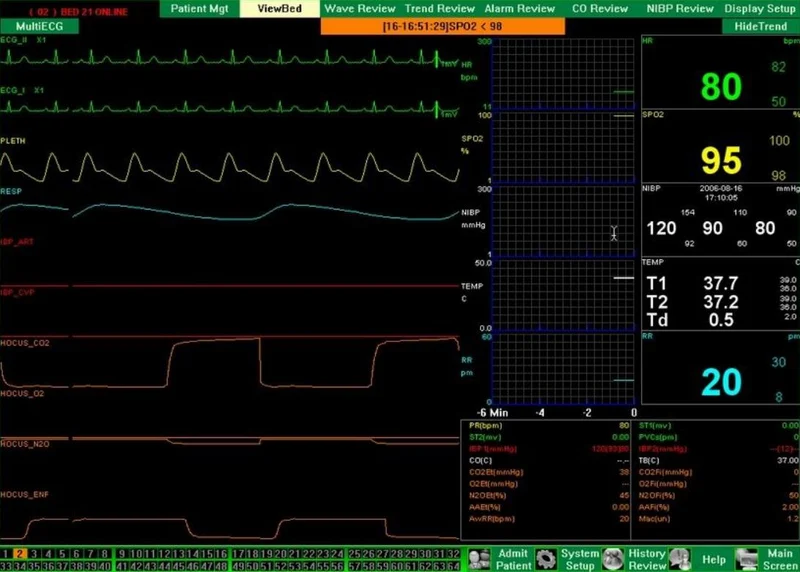Click the SPO2 value 95 panel
The image size is (800, 572).
coord(720,146)
